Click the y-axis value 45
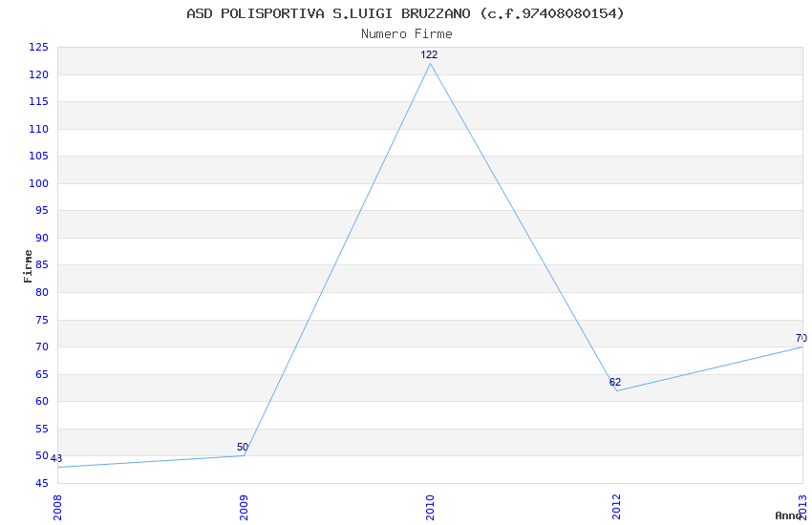The width and height of the screenshot is (812, 525). [41, 484]
